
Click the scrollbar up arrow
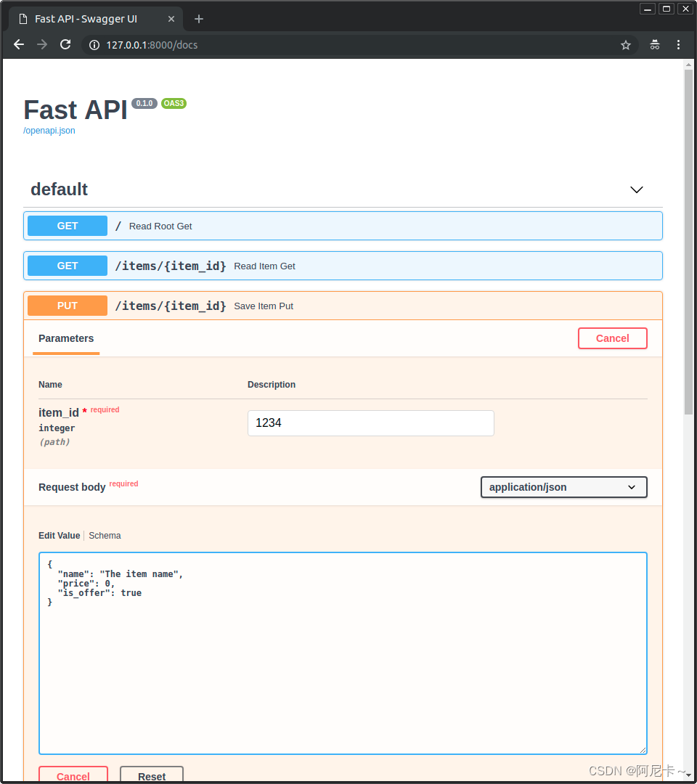[x=688, y=65]
